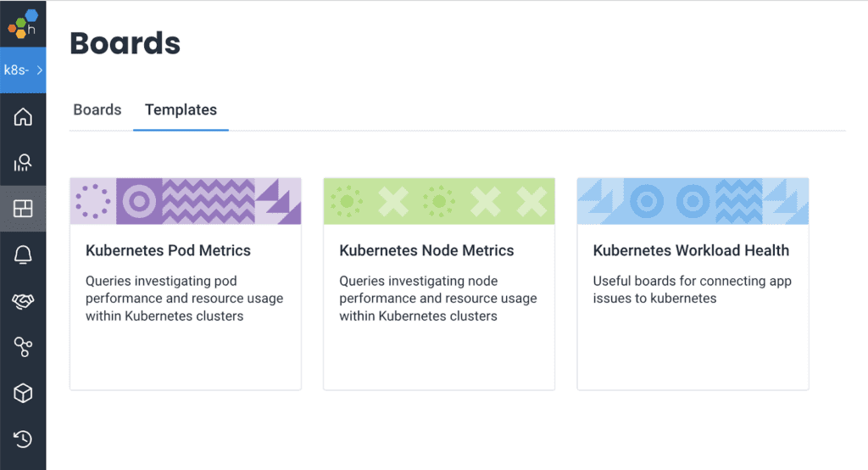Open SLOs via the handshake icon
868x470 pixels.
click(x=23, y=300)
